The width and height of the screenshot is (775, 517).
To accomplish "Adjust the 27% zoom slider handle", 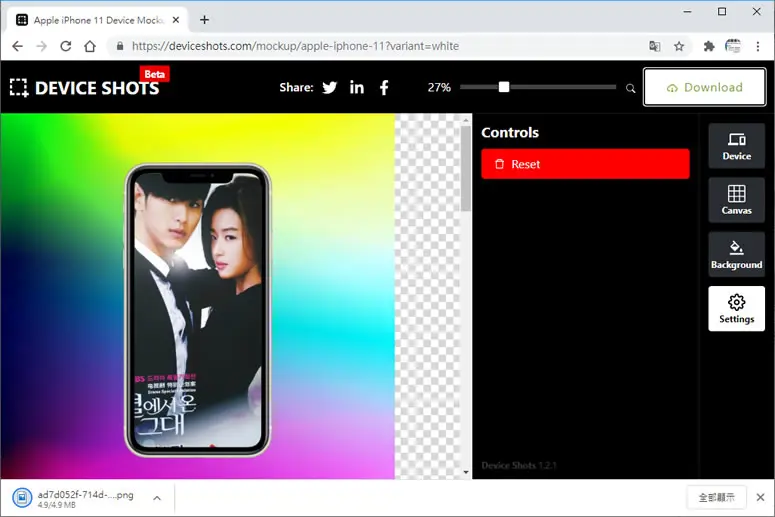I will point(504,87).
